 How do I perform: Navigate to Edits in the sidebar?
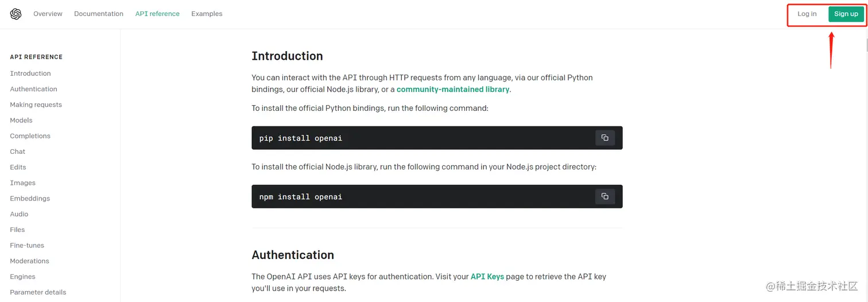click(x=18, y=167)
